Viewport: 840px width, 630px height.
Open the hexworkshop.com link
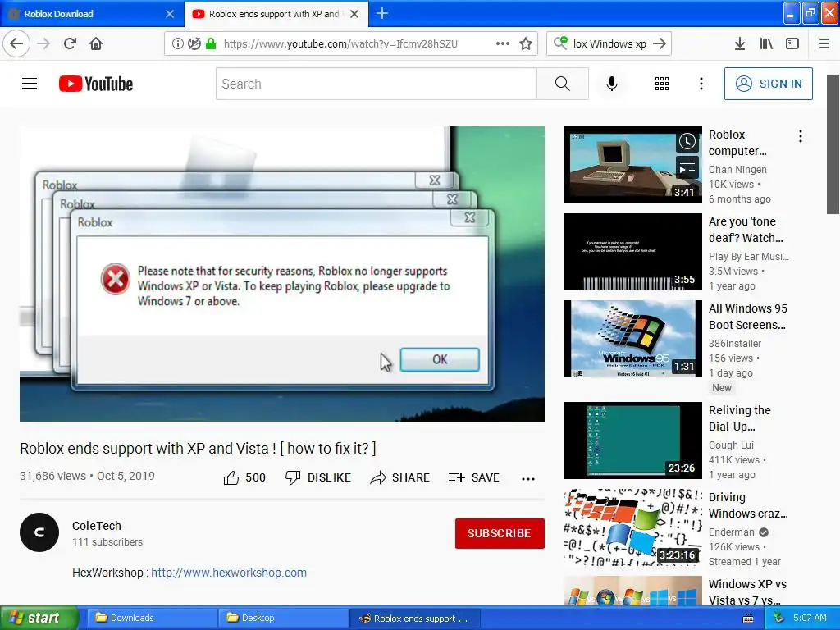(229, 573)
